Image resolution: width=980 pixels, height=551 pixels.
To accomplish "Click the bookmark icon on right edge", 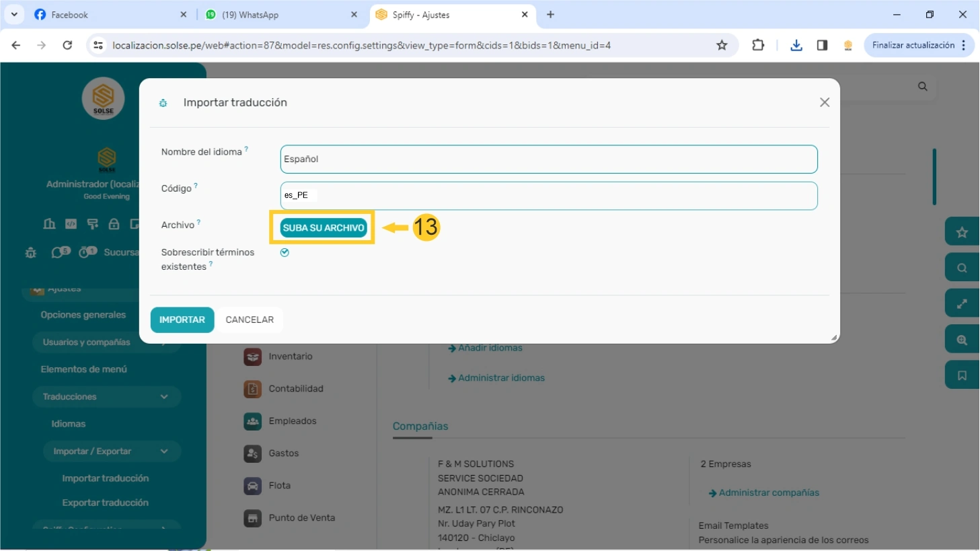I will tap(962, 375).
